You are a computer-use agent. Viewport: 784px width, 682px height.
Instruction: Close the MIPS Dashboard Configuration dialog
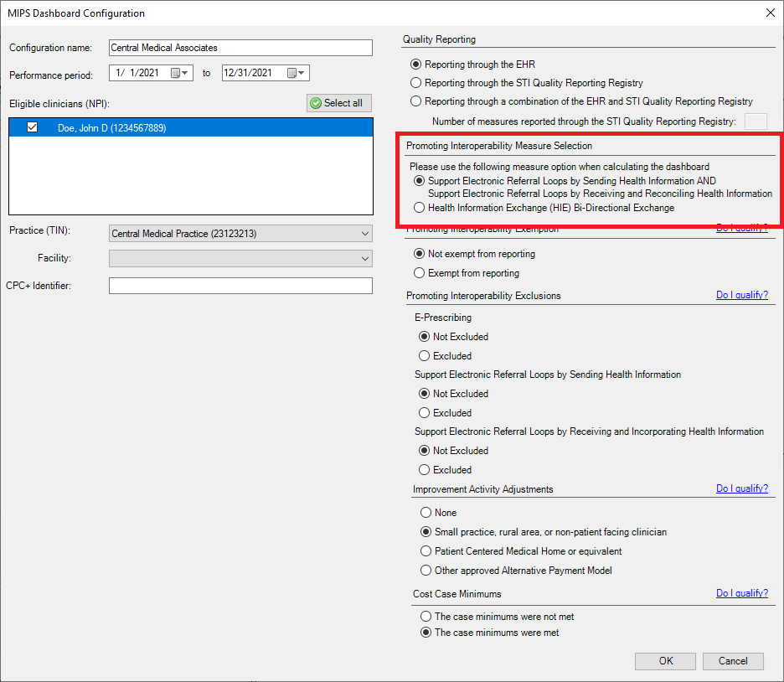click(x=770, y=13)
